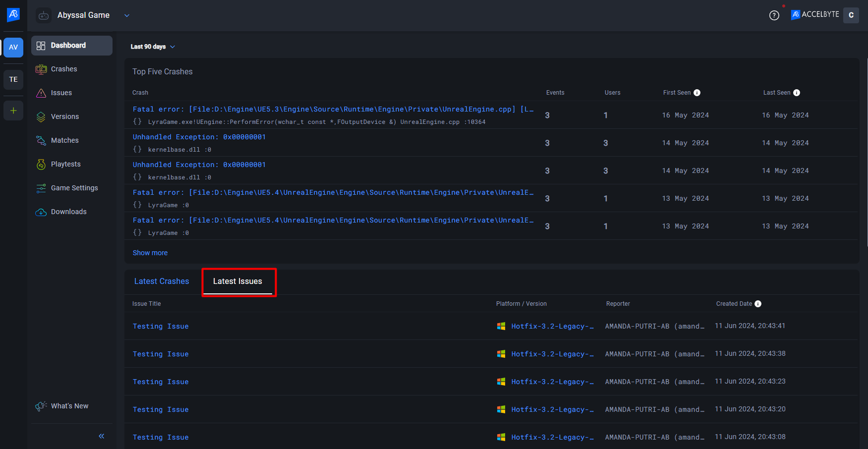The image size is (868, 449).
Task: Open Testing Issue created at 20:43:08
Action: click(x=161, y=437)
